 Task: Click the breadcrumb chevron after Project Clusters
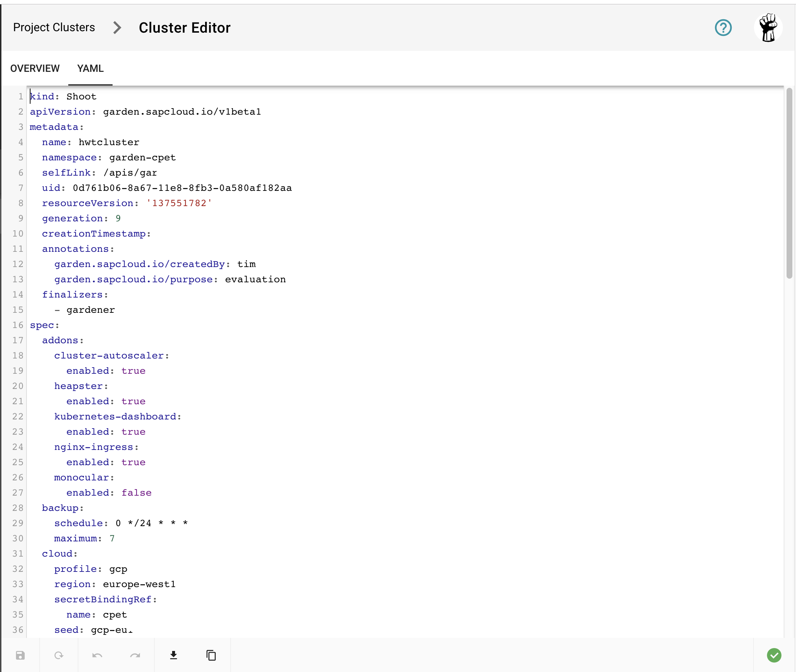pyautogui.click(x=117, y=28)
